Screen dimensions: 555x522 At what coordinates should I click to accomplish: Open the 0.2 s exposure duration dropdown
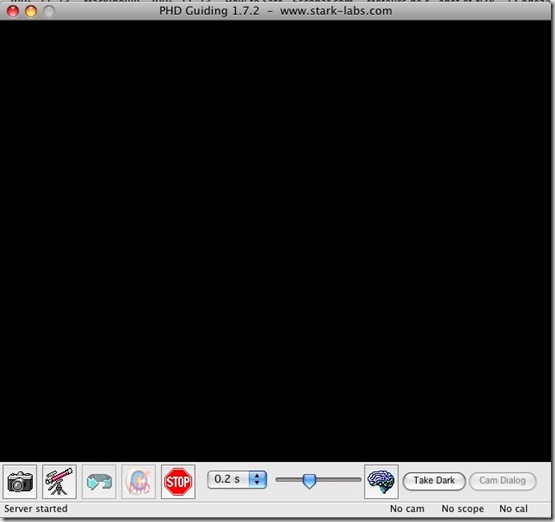pyautogui.click(x=237, y=480)
